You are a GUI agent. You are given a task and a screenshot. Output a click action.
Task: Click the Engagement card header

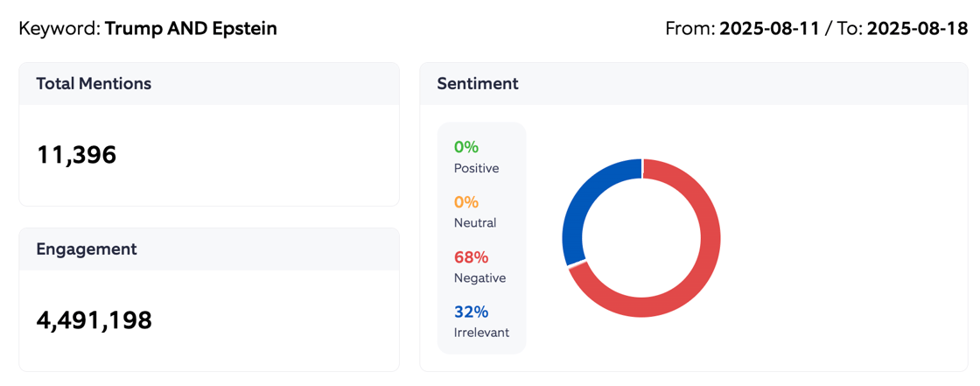(x=87, y=249)
